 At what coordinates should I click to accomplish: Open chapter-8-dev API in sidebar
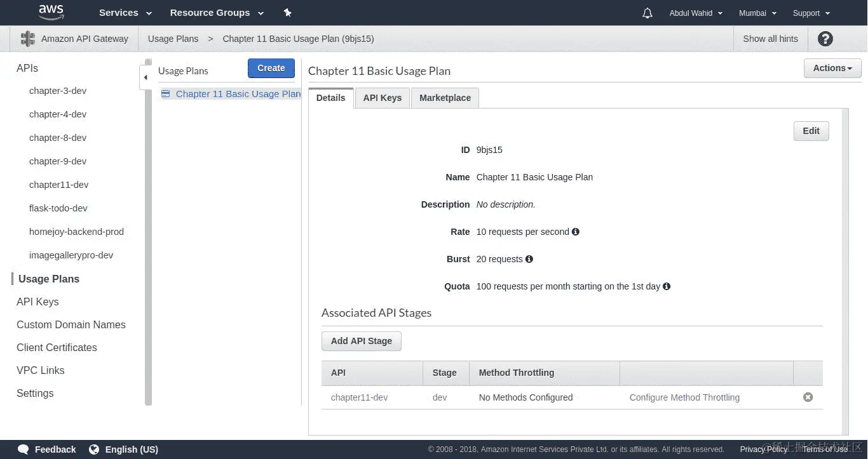(x=58, y=138)
